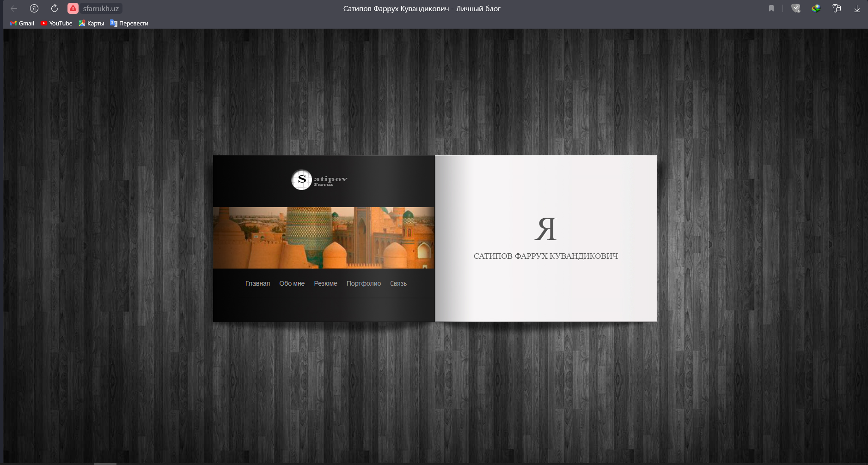Open the downloads arrow icon
Screen dimensions: 868x465
pos(857,8)
